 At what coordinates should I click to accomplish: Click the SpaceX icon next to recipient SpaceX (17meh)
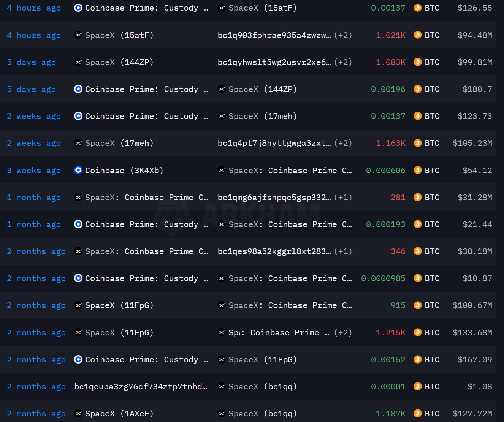click(x=222, y=116)
